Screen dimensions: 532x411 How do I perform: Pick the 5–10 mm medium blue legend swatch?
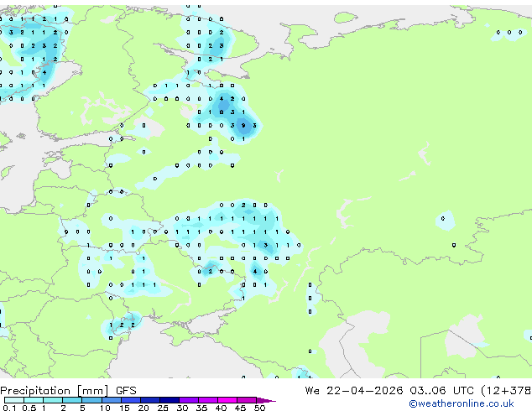pos(91,400)
